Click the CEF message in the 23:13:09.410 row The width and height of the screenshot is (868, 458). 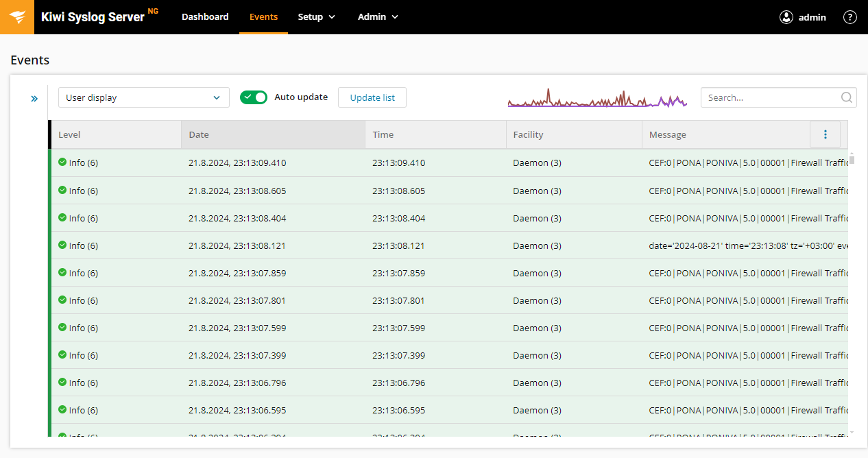749,163
